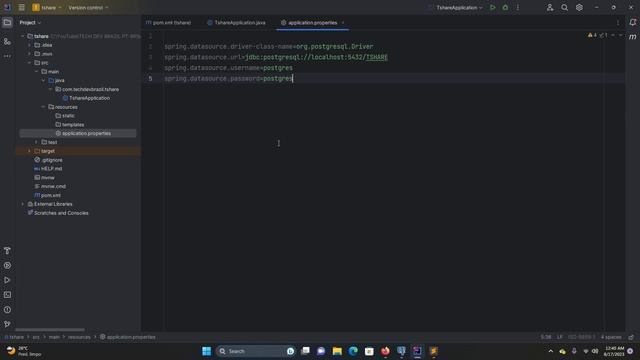Click resources breadcrumb in navigation bar
The width and height of the screenshot is (640, 360).
click(x=79, y=337)
